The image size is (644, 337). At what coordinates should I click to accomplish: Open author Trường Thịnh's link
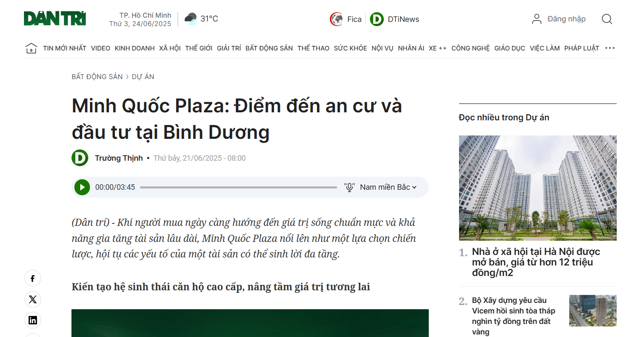[119, 158]
